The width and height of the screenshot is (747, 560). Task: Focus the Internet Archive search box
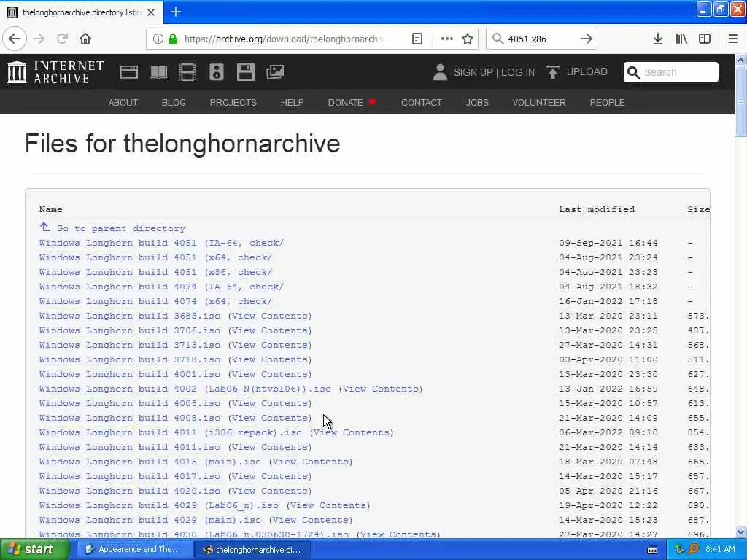point(671,72)
